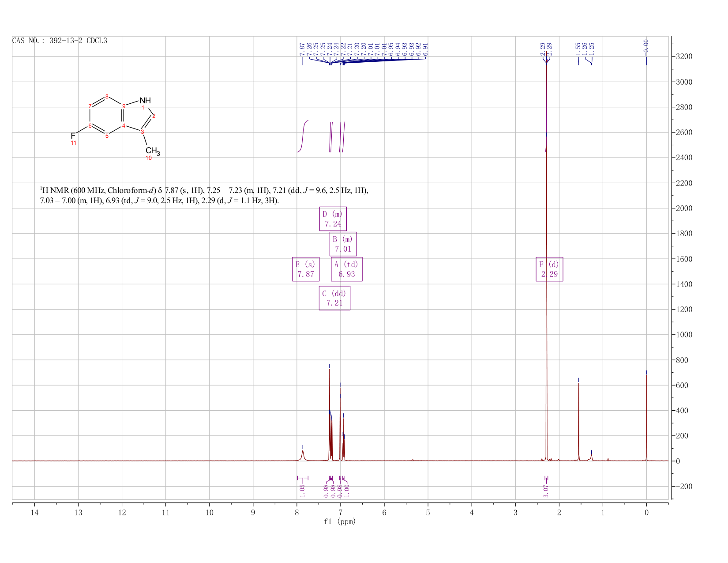Click the 'CAS NO.: 392-13-2 CDCL3' title text

click(x=60, y=41)
